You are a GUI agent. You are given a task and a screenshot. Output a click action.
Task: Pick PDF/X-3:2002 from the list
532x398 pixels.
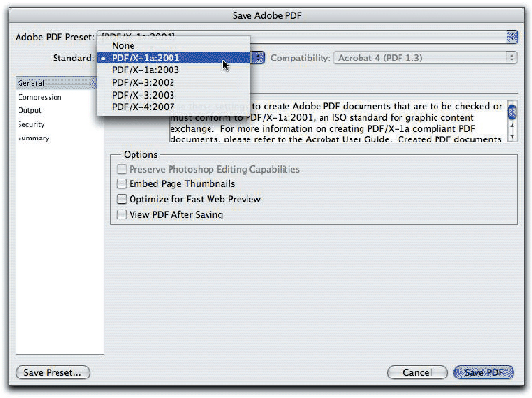[173, 82]
